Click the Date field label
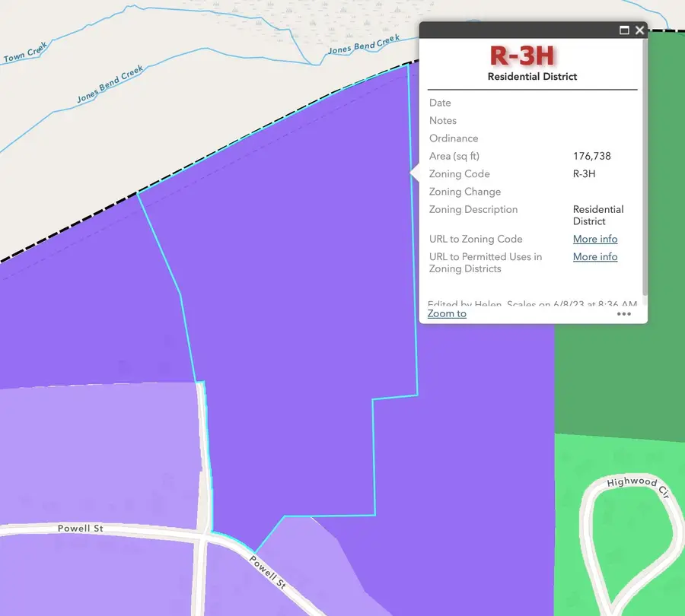Viewport: 685px width, 616px height. tap(440, 103)
